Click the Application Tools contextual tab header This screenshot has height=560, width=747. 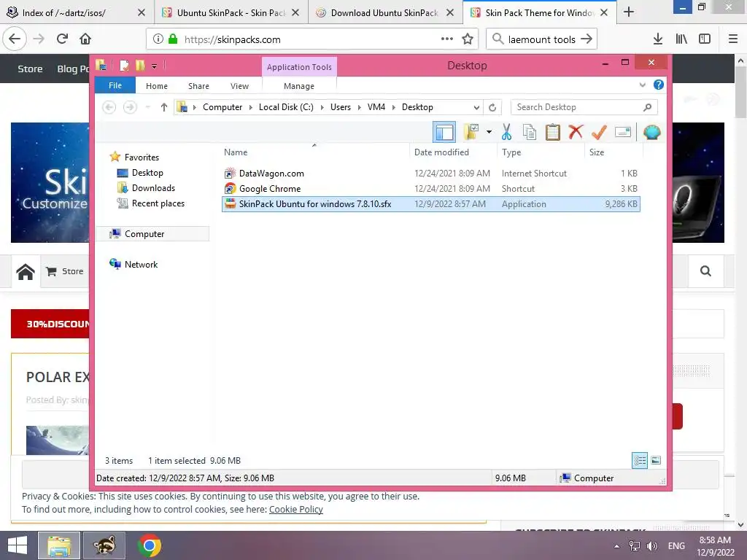[x=299, y=67]
